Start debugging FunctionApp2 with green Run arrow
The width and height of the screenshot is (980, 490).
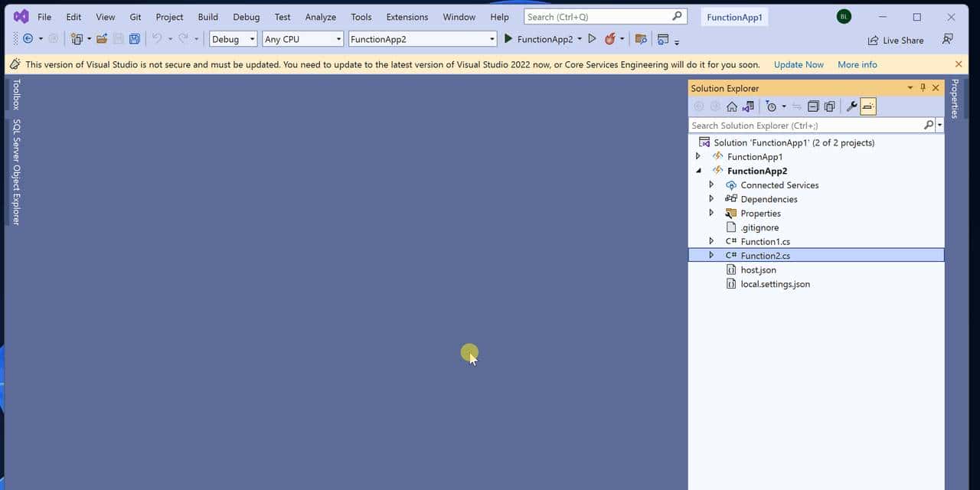pyautogui.click(x=508, y=38)
